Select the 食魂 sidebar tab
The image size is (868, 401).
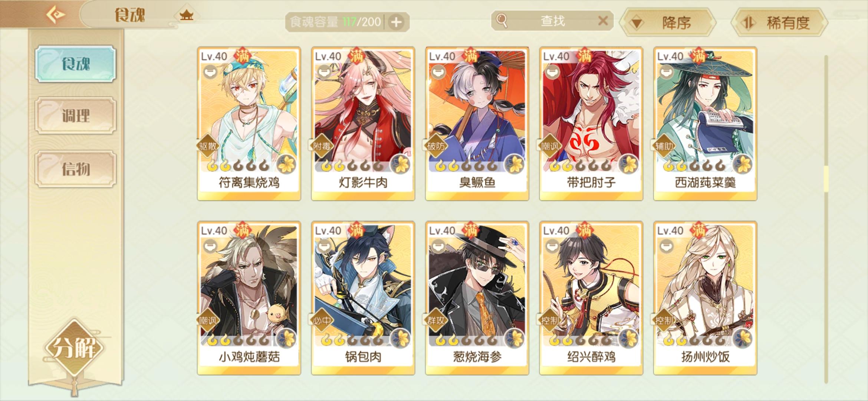(76, 63)
